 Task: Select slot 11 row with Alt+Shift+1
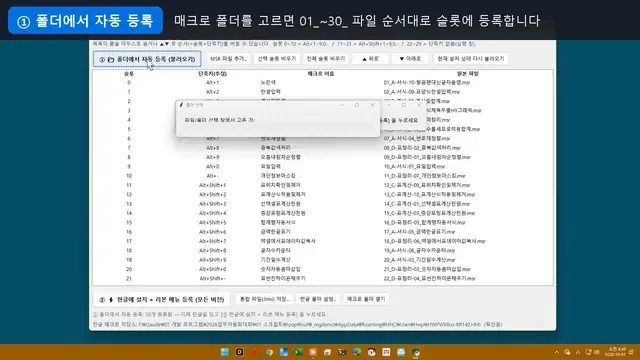[x=322, y=185]
